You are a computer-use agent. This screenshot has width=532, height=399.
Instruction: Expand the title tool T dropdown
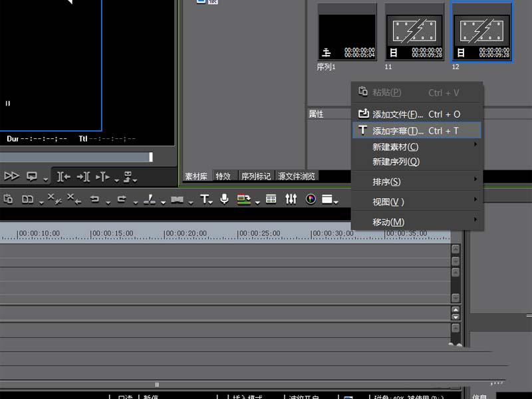click(211, 203)
